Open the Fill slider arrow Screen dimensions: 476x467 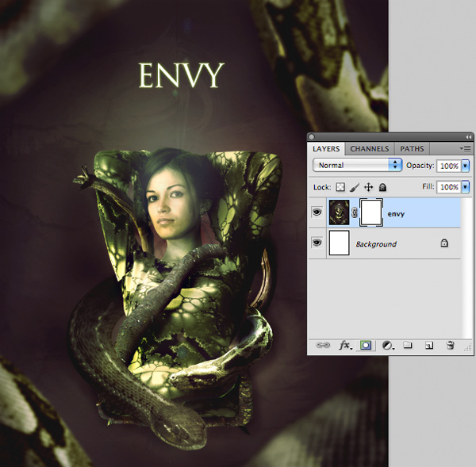pos(466,187)
